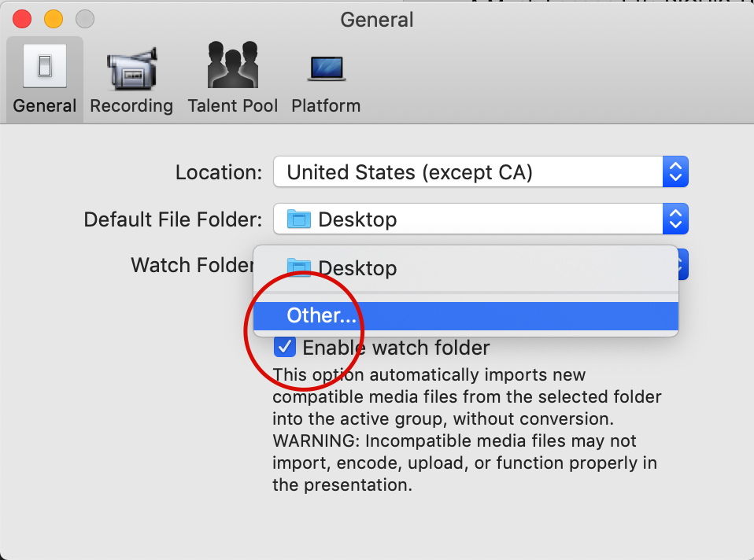Click the yellow minimize window button
Screen dimensions: 754x560
pos(54,20)
